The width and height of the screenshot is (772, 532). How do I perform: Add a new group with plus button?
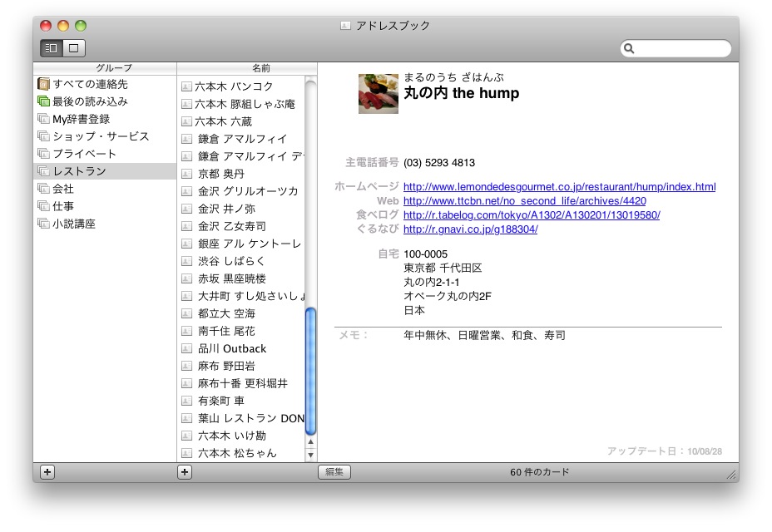47,472
